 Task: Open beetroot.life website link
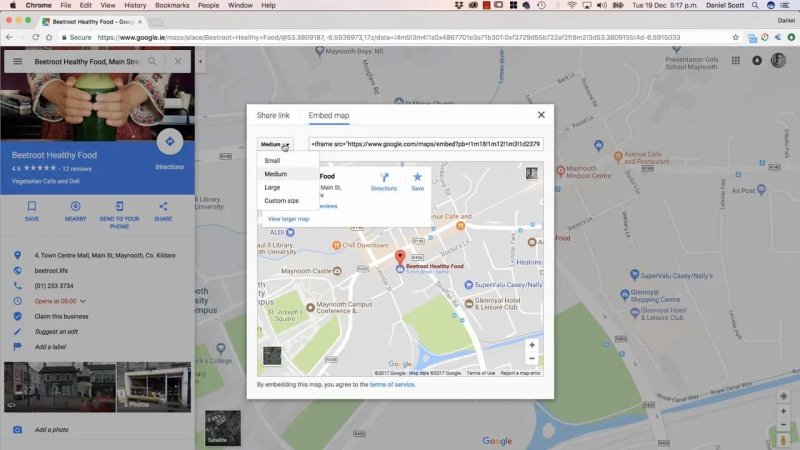51,270
